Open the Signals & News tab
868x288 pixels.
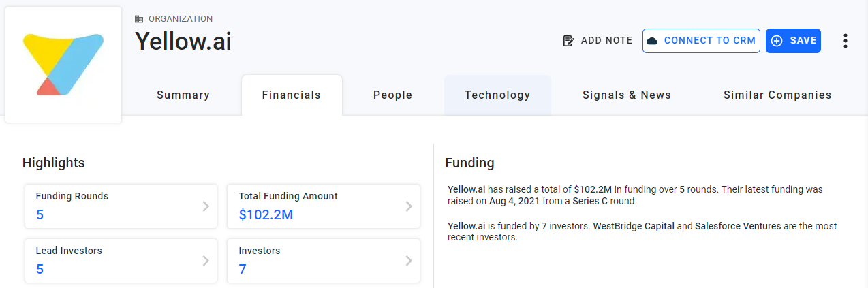[x=627, y=95]
